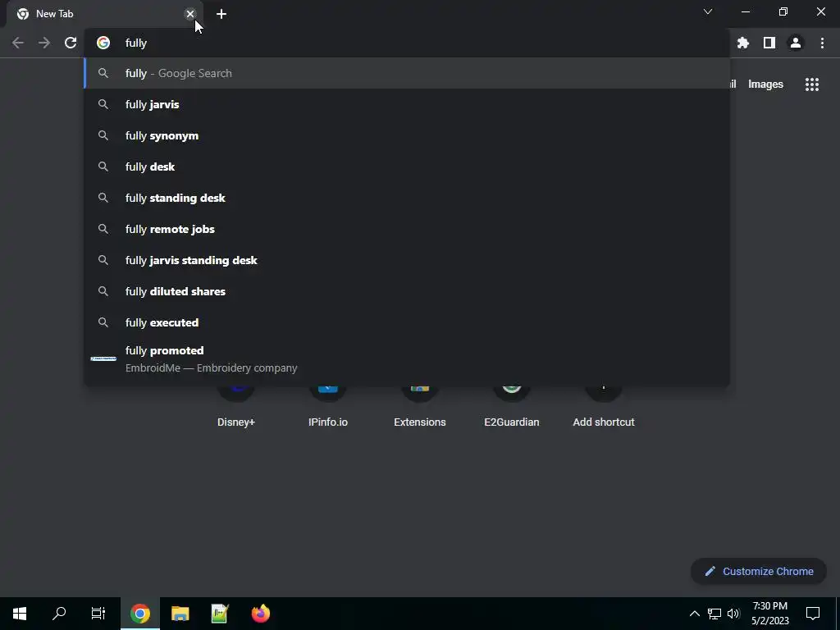840x630 pixels.
Task: Open a new tab with plus button
Action: click(x=221, y=14)
